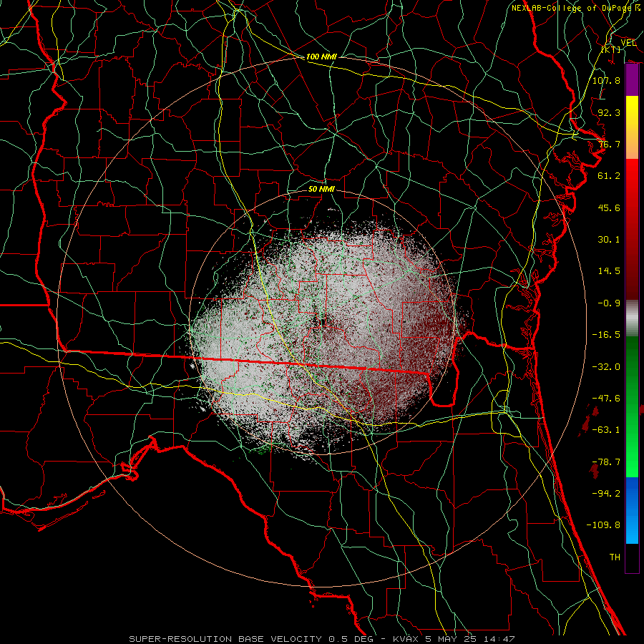Select the -32.0 scale value
The image size is (644, 644).
(606, 367)
